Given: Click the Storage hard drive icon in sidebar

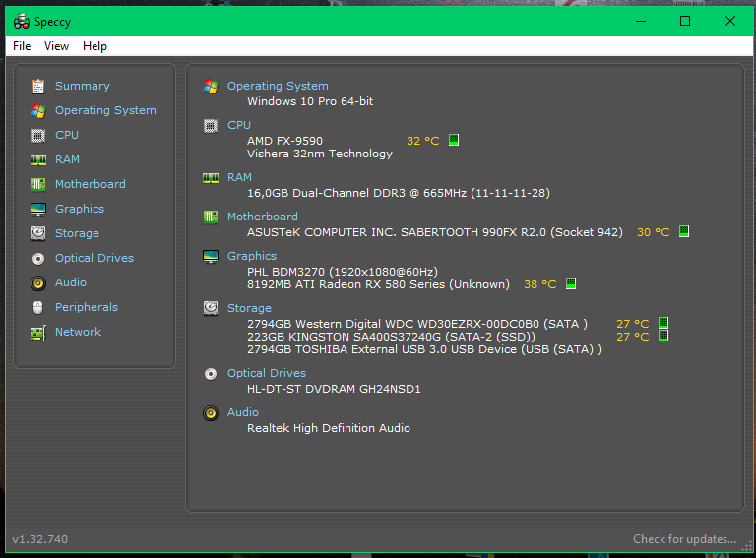Looking at the screenshot, I should (38, 233).
